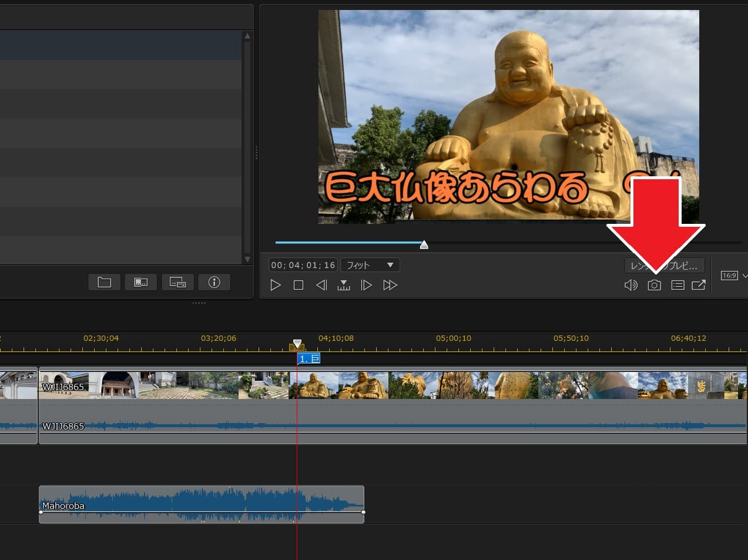The width and height of the screenshot is (748, 560).
Task: Click the golden Buddha preview image
Action: 509,116
